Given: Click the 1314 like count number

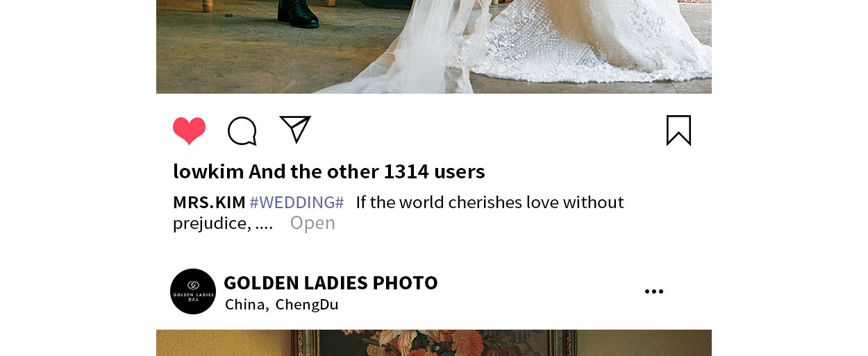Looking at the screenshot, I should pyautogui.click(x=406, y=171).
